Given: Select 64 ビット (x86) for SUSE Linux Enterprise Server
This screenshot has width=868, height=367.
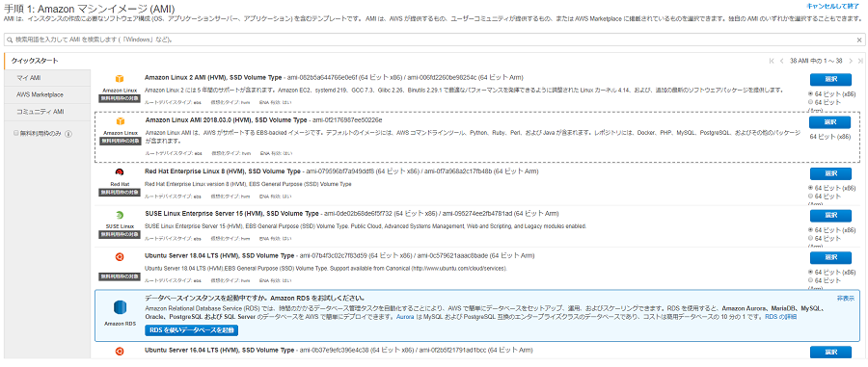Looking at the screenshot, I should pyautogui.click(x=811, y=230).
